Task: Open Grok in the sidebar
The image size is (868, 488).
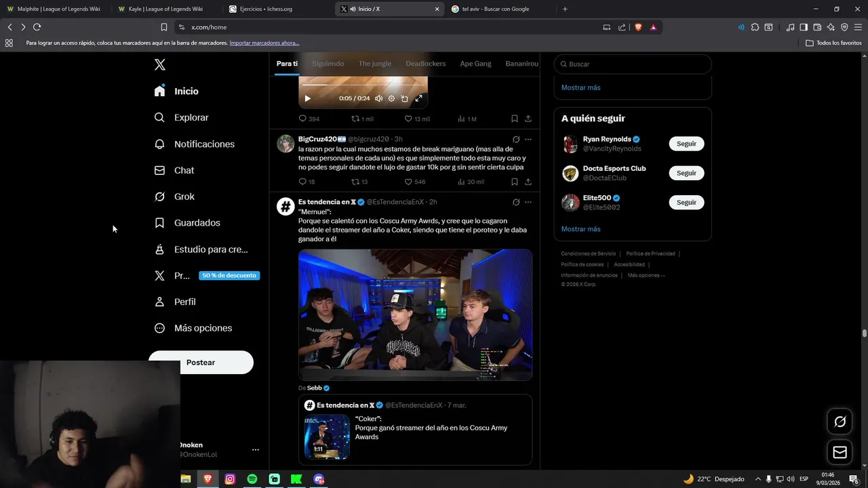Action: point(174,197)
